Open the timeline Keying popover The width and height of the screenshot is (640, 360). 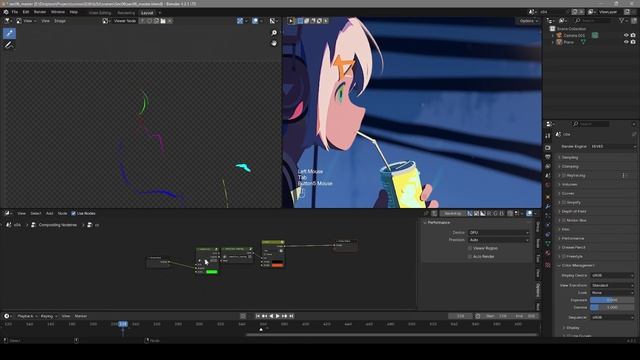[48, 316]
